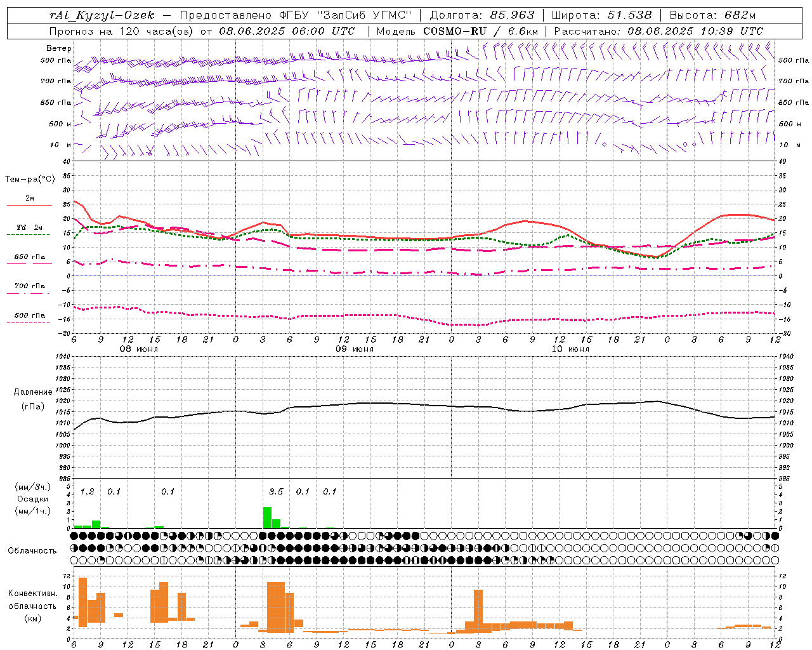Click the Ветер panel label

tap(59, 48)
